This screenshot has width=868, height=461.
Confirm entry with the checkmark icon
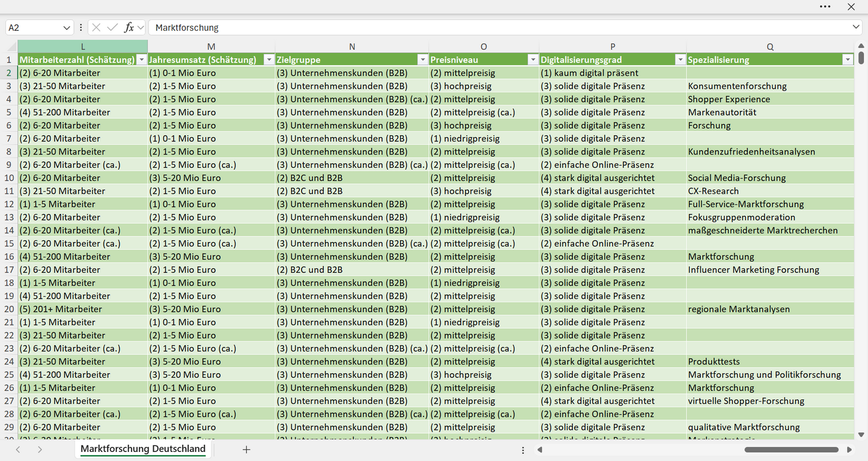pos(112,28)
